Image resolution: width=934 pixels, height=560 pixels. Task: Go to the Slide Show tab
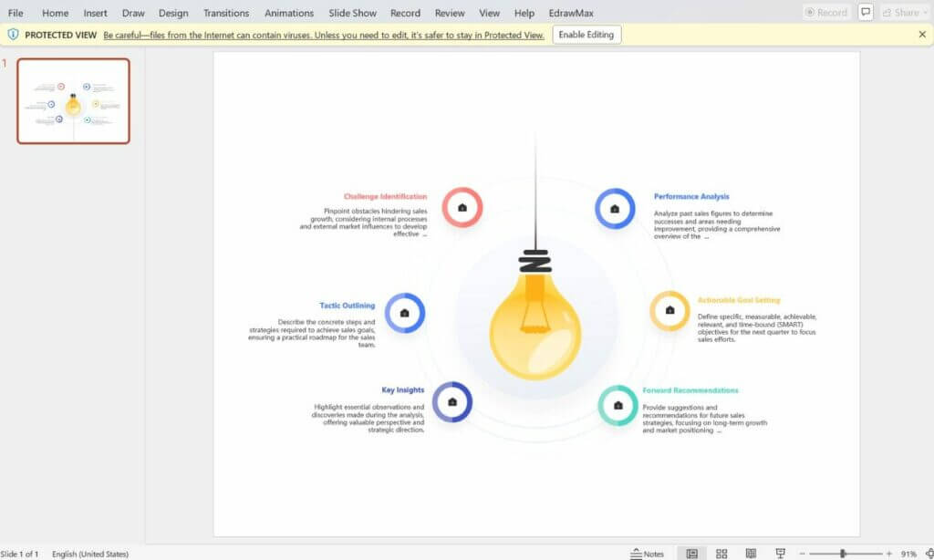[x=353, y=13]
